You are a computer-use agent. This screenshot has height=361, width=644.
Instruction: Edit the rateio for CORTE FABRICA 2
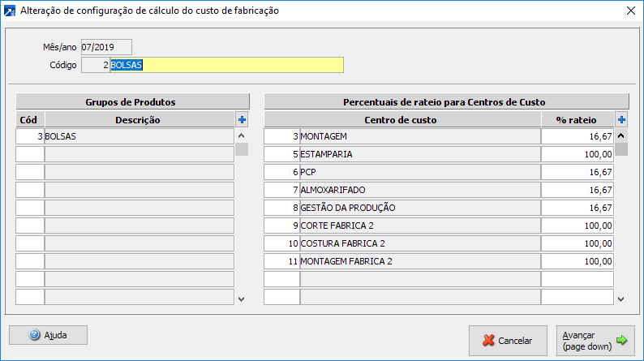click(577, 226)
